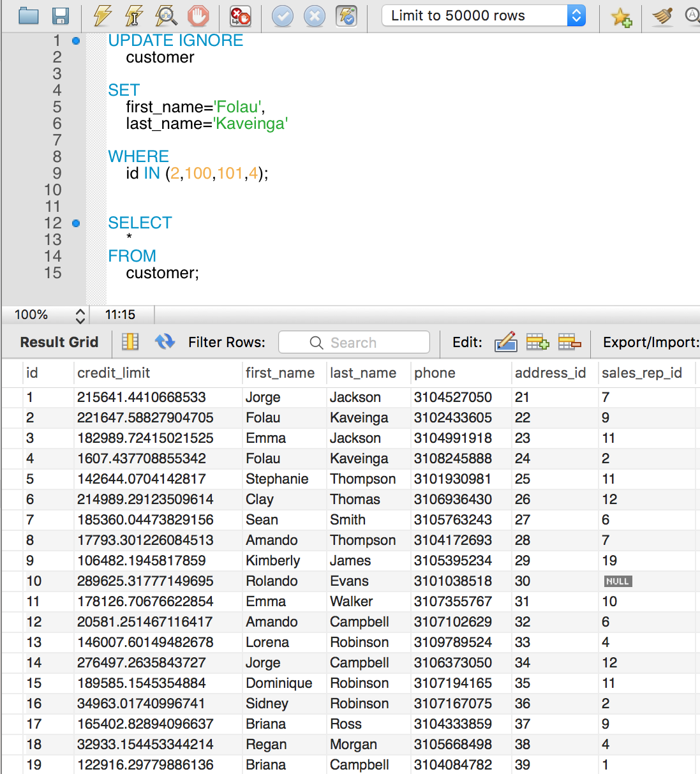Toggle wrap cell content grid icon
Screen dimensions: 700x774
130,342
